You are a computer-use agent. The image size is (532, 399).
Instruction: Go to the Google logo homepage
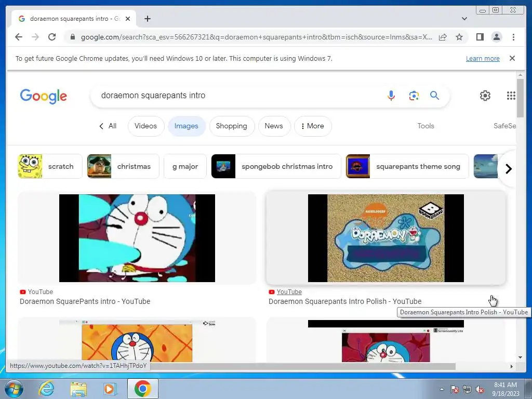click(44, 96)
